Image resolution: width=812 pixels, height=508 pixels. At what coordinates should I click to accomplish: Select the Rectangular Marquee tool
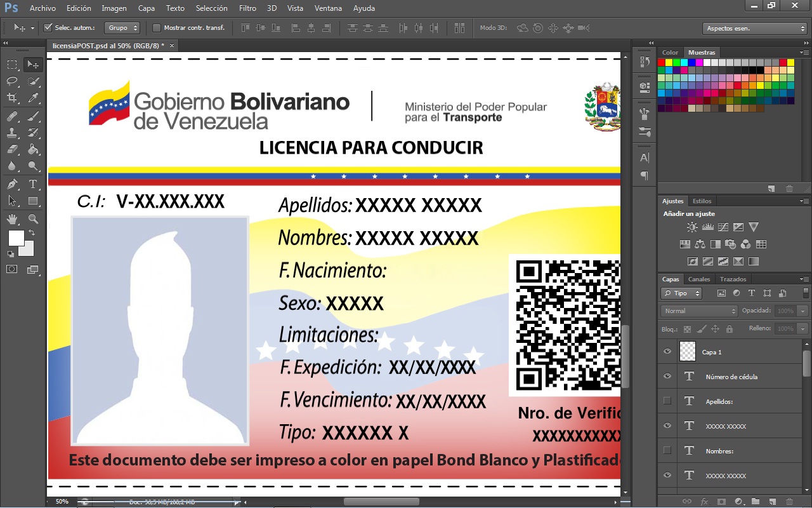coord(12,64)
